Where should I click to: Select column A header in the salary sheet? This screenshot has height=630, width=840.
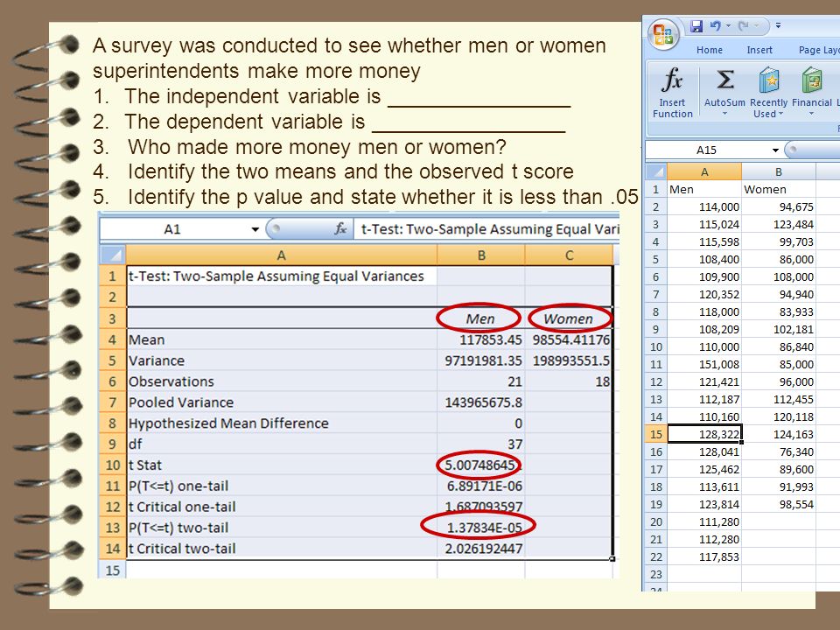coord(704,172)
